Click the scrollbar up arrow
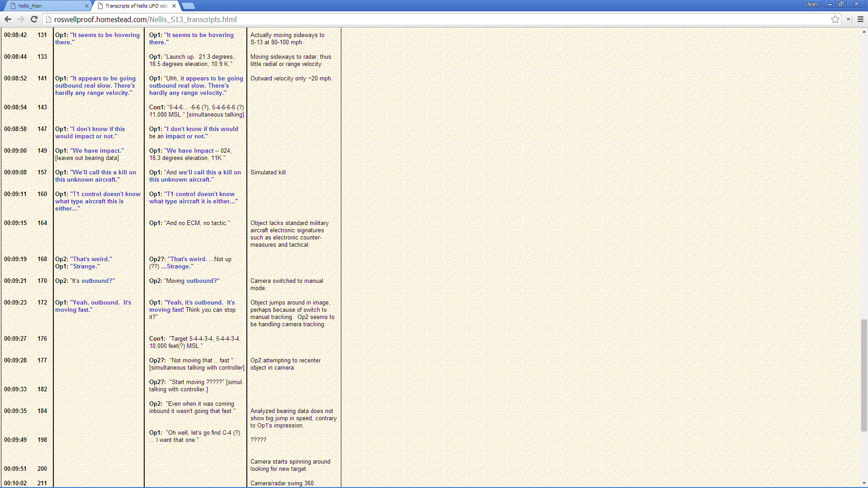This screenshot has width=868, height=488. (x=864, y=32)
